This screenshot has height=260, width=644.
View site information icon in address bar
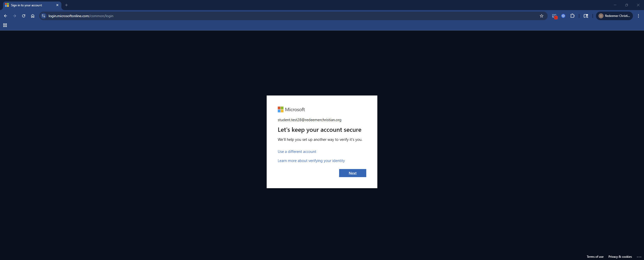[x=44, y=16]
